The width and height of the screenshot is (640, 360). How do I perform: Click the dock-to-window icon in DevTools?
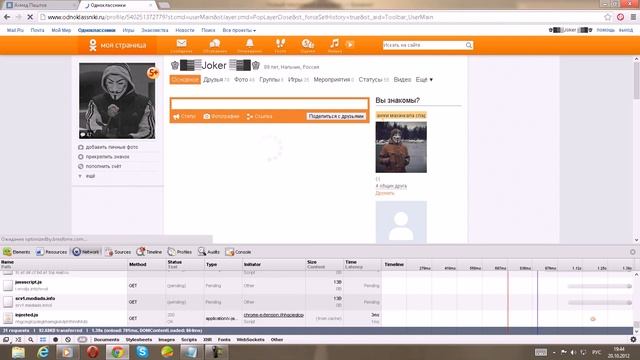point(6,340)
